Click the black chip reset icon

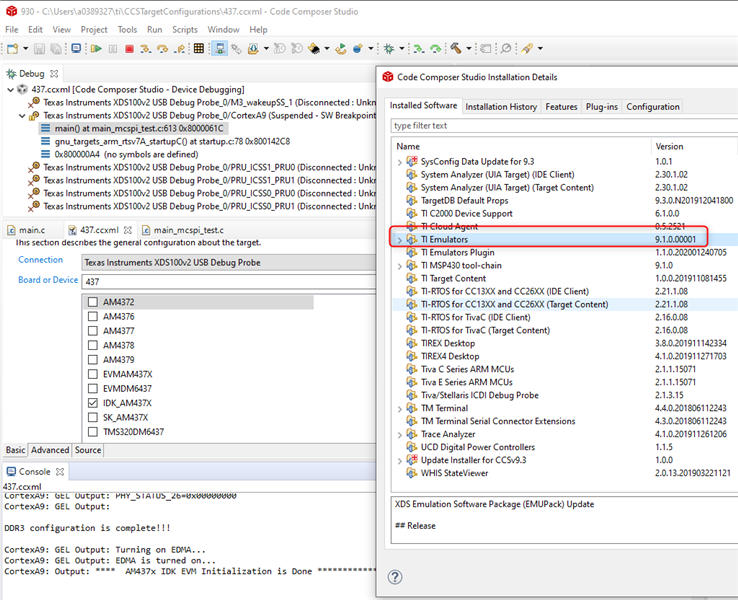pyautogui.click(x=314, y=48)
